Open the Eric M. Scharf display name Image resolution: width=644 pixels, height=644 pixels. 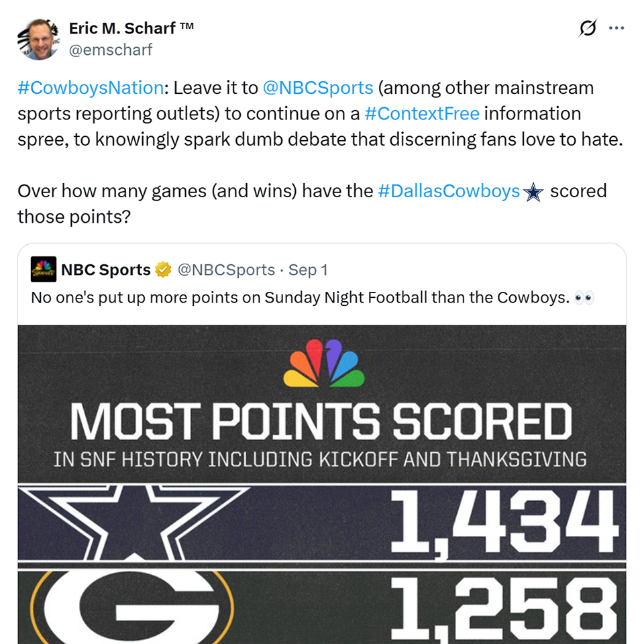(131, 28)
